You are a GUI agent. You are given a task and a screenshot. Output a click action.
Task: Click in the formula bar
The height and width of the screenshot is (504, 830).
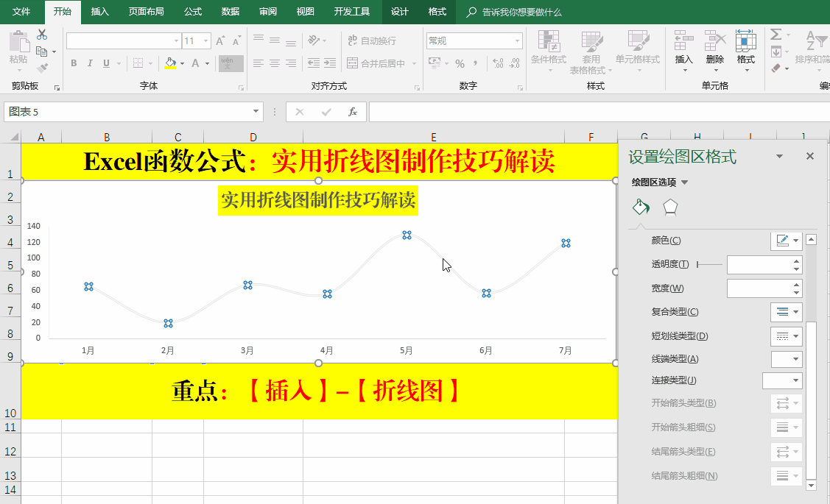tap(599, 112)
